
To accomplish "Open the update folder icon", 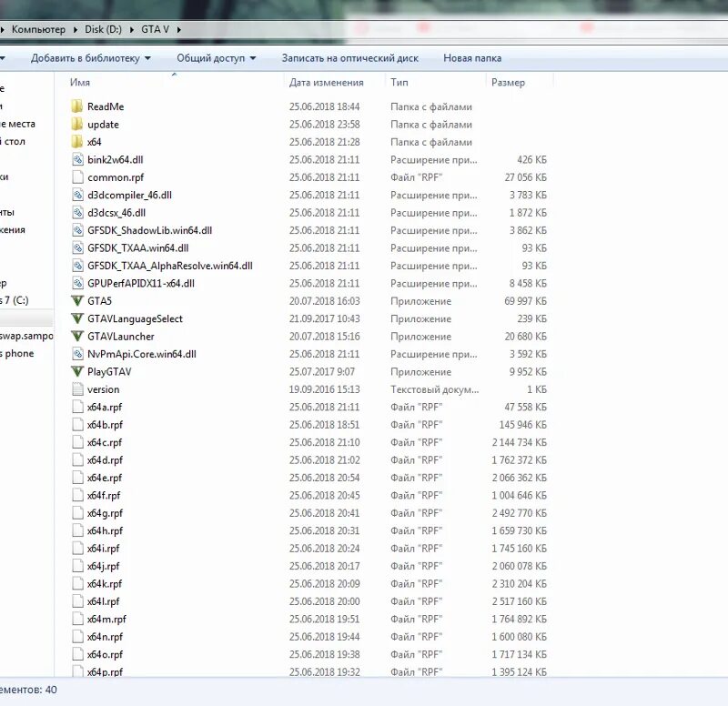I will click(77, 124).
